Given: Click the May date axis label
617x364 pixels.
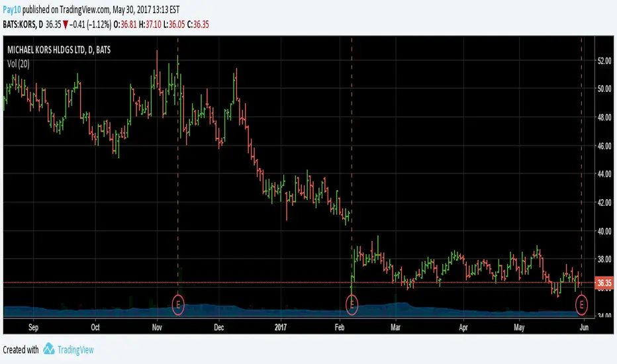Looking at the screenshot, I should pyautogui.click(x=520, y=328).
